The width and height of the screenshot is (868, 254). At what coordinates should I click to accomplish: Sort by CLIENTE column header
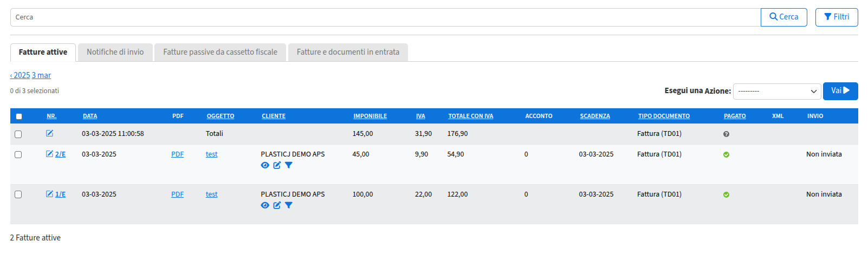click(274, 116)
